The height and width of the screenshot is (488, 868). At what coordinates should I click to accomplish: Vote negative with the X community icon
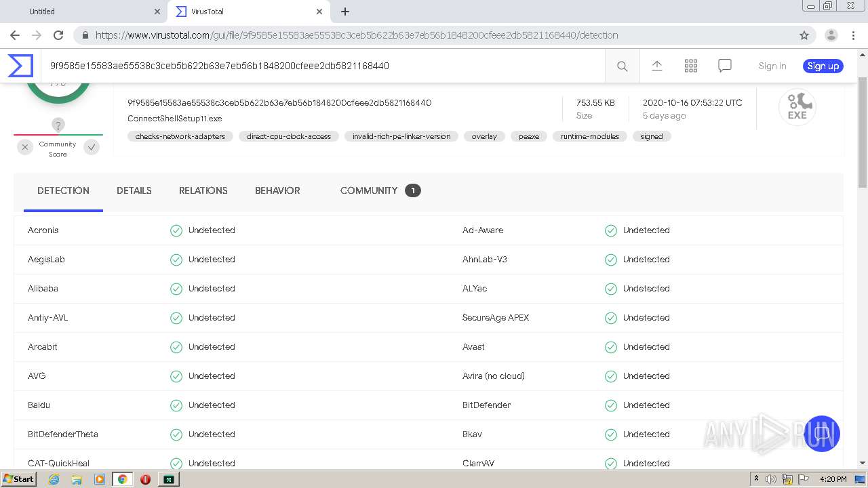[x=25, y=147]
